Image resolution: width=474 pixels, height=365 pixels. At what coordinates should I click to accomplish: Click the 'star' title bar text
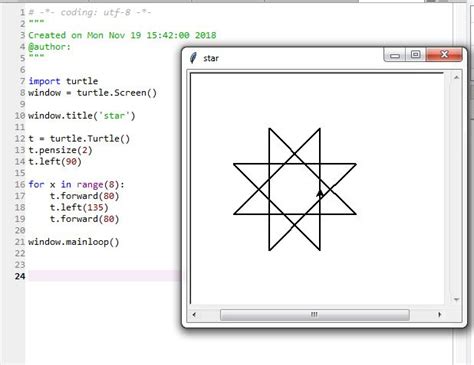pyautogui.click(x=211, y=58)
